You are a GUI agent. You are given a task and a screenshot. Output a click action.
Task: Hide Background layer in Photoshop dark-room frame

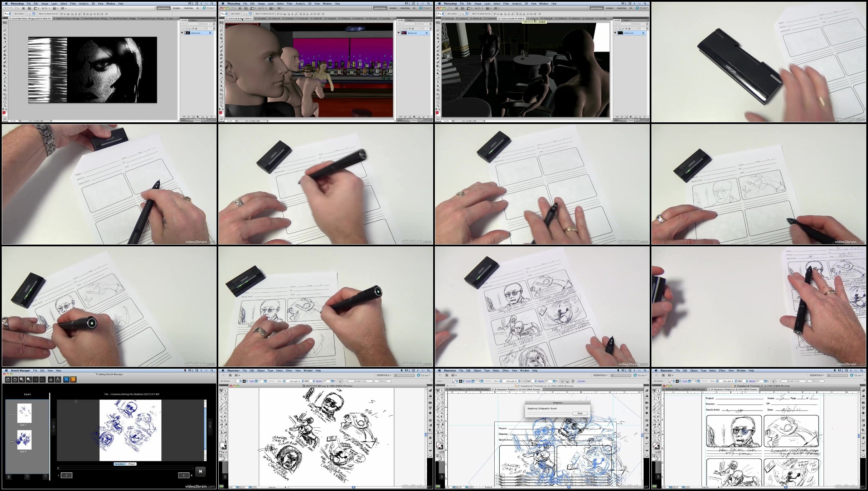(x=615, y=33)
